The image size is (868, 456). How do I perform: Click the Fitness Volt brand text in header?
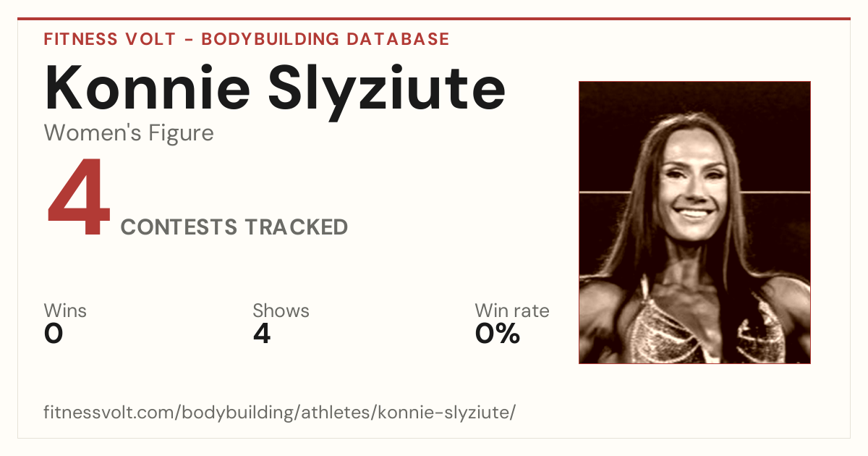[109, 39]
